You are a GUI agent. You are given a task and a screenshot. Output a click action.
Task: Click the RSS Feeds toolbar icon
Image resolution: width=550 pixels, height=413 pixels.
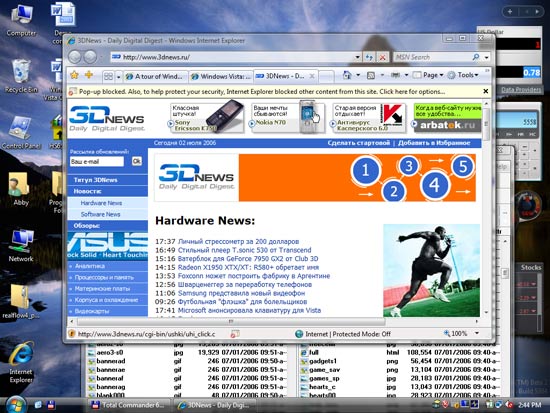[371, 75]
